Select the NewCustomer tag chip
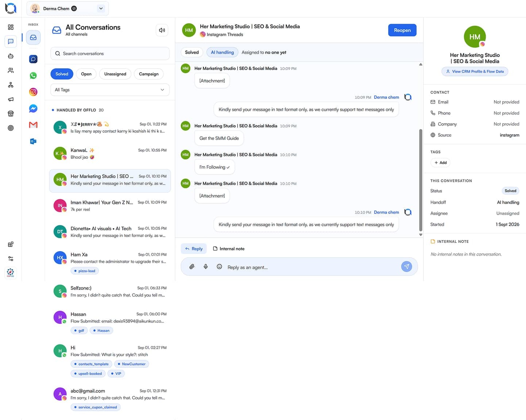This screenshot has width=526, height=420. [x=131, y=364]
